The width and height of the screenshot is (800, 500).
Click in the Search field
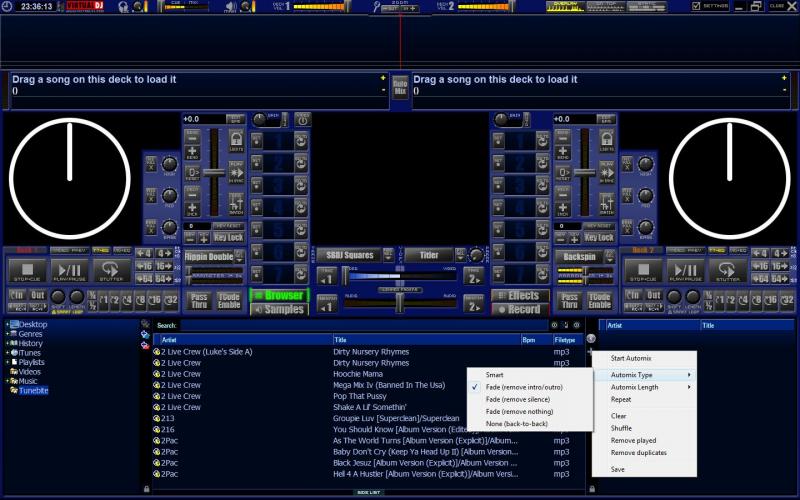coord(363,326)
